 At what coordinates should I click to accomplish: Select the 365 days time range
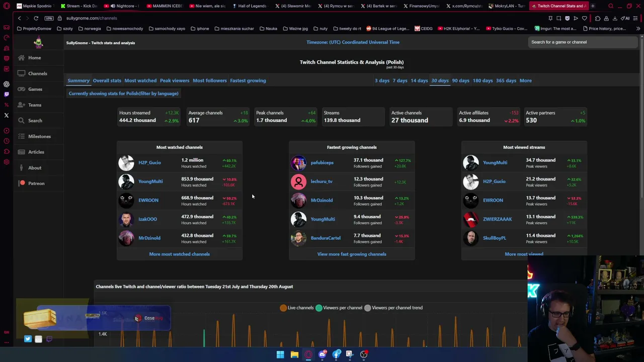point(506,80)
